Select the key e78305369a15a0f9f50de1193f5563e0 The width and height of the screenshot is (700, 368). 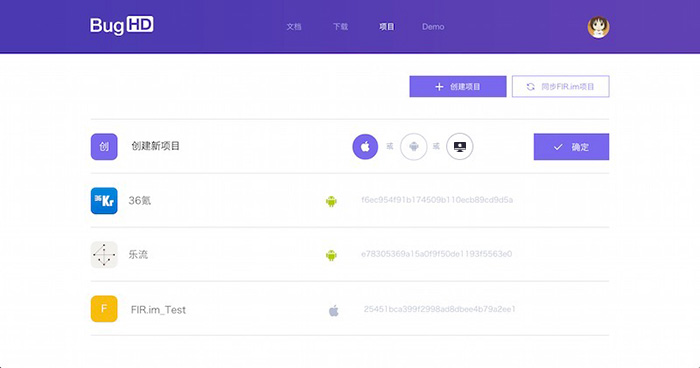click(x=437, y=254)
